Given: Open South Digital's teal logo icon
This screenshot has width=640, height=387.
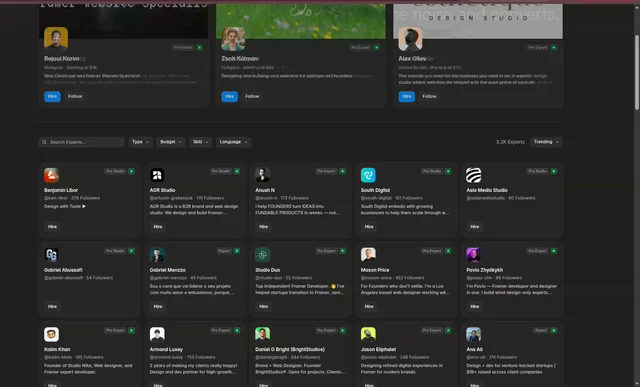Looking at the screenshot, I should (x=368, y=175).
